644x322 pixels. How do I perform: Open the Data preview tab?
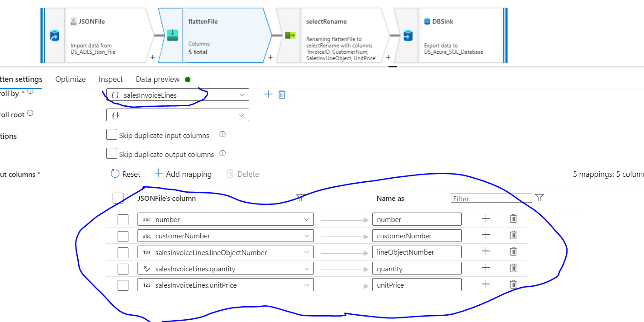pyautogui.click(x=157, y=79)
